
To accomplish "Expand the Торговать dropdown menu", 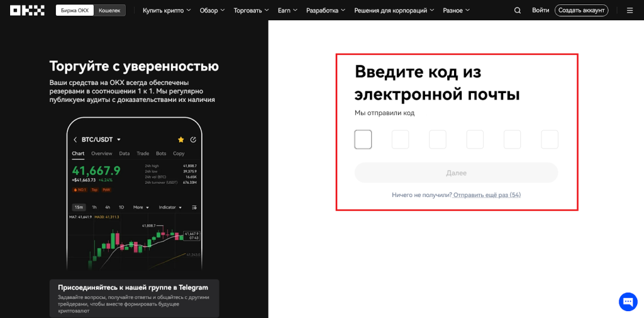I will click(250, 10).
